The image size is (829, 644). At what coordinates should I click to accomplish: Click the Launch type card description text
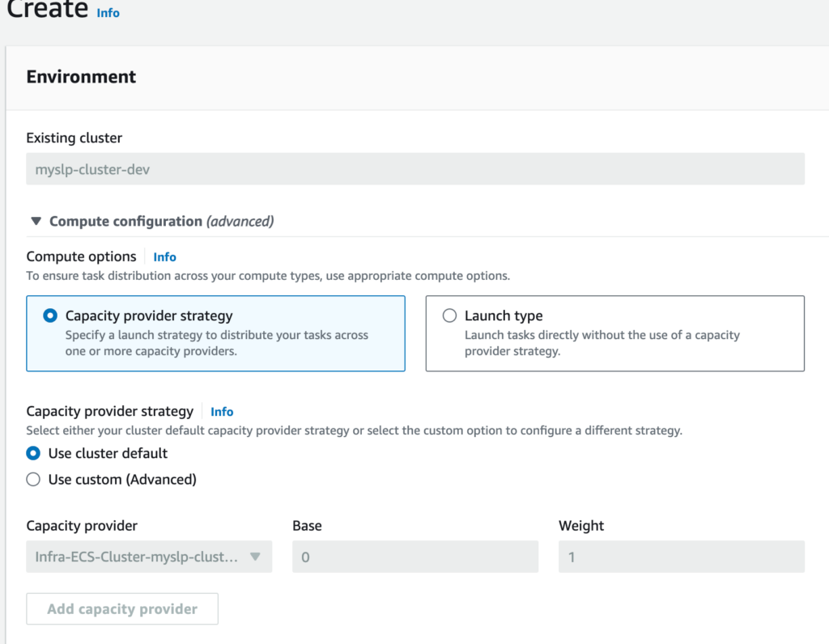click(602, 343)
